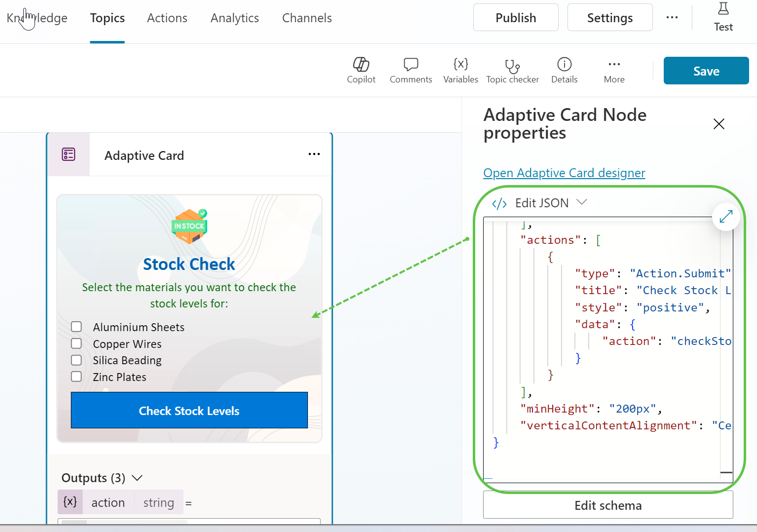Select the Copper Wires checkbox
The image size is (757, 532).
76,343
